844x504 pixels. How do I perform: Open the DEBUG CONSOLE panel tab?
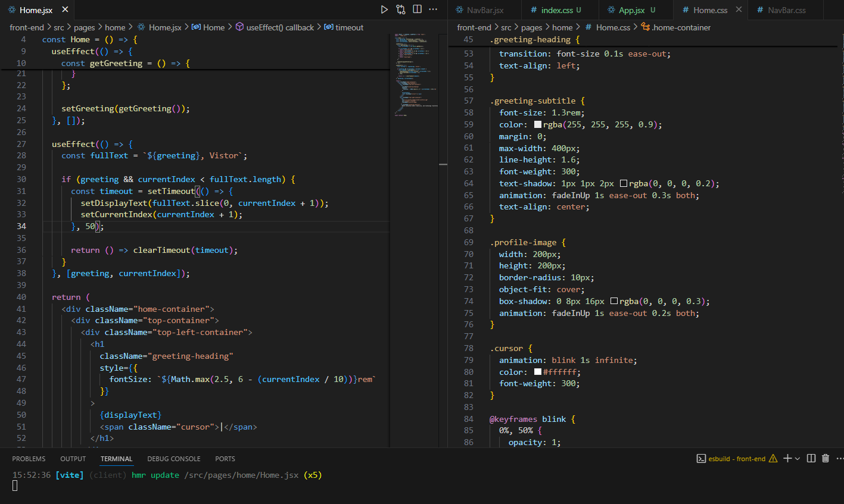[x=173, y=459]
